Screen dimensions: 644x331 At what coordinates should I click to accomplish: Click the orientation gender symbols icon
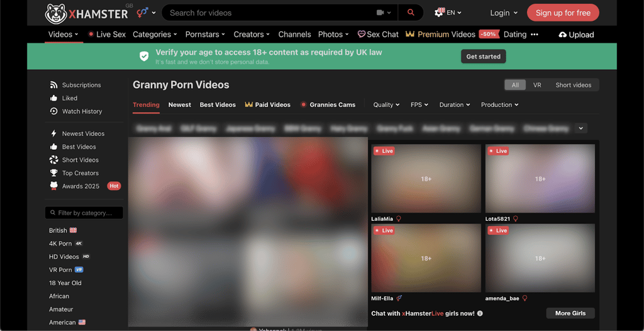click(142, 13)
